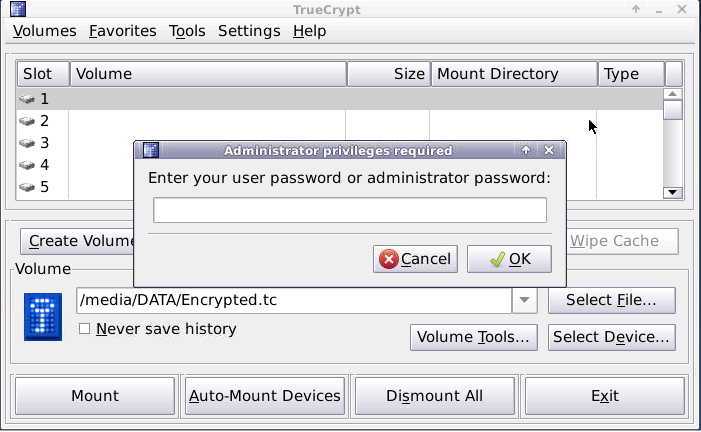This screenshot has height=432, width=701.
Task: Focus the administrator password field
Action: tap(349, 210)
